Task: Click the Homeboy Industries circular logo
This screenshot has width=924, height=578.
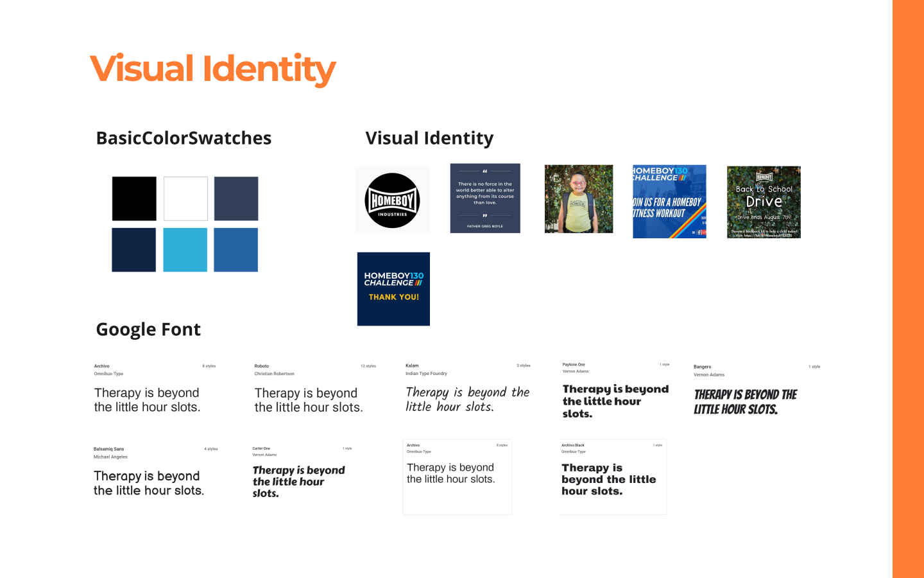Action: pyautogui.click(x=393, y=200)
